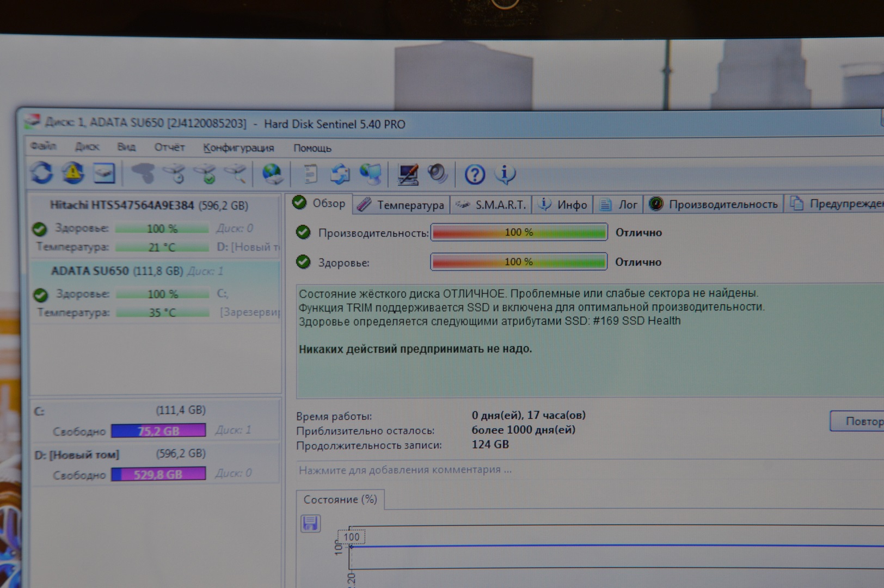Select the D: [Новый том] partition entry
The width and height of the screenshot is (884, 588).
click(x=156, y=464)
